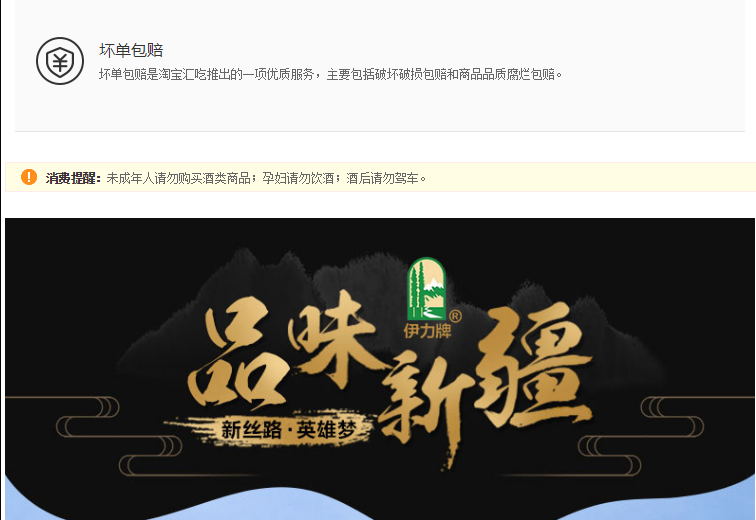Click the 伊力牌 brand name under logo
This screenshot has height=520, width=756.
427,331
